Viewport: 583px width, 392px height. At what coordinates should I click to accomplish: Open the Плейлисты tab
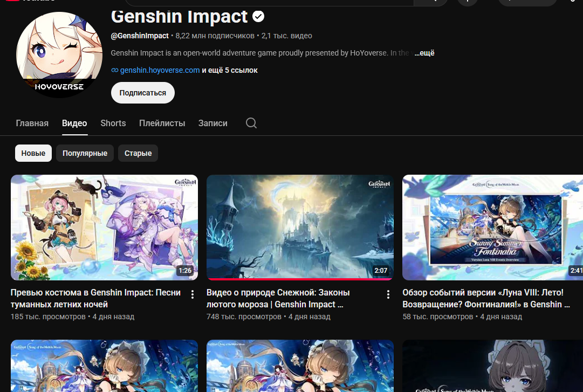tap(162, 123)
